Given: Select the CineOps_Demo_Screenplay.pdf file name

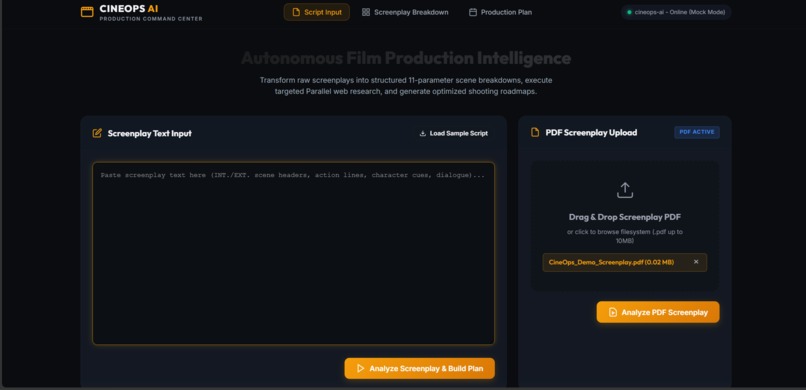Looking at the screenshot, I should 611,262.
